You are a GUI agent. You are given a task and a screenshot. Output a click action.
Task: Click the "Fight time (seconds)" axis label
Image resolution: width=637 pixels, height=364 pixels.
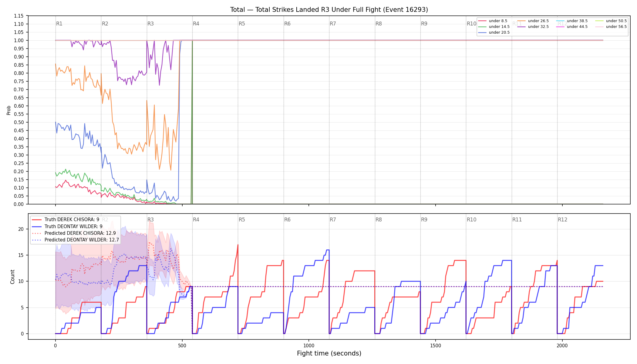point(329,353)
